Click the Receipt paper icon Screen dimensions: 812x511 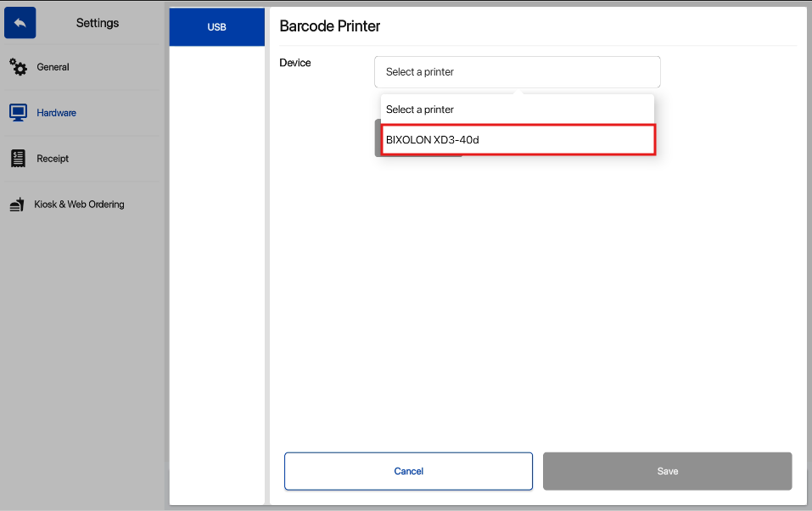click(x=18, y=159)
